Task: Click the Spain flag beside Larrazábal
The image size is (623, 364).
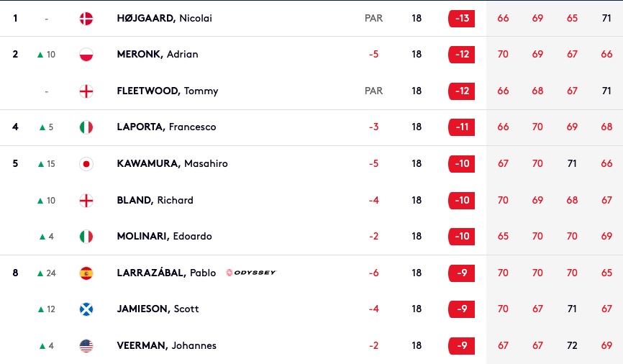Action: [x=86, y=273]
